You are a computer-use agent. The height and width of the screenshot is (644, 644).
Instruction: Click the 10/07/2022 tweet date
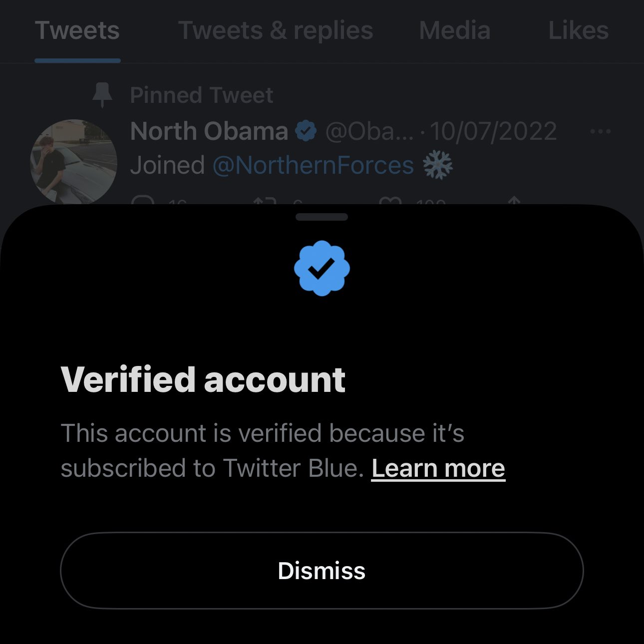click(493, 132)
